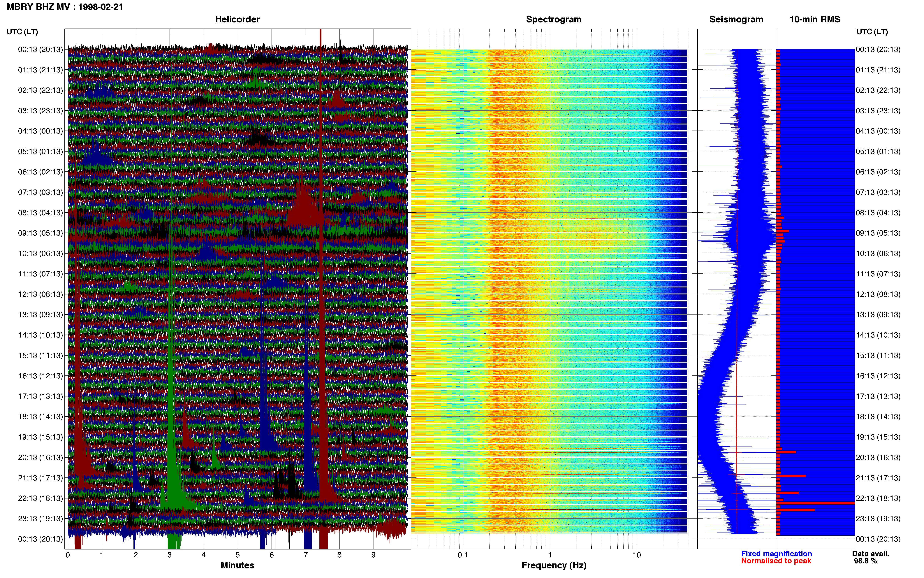Click the right-side 05:13 (01:13) time label

pyautogui.click(x=878, y=151)
